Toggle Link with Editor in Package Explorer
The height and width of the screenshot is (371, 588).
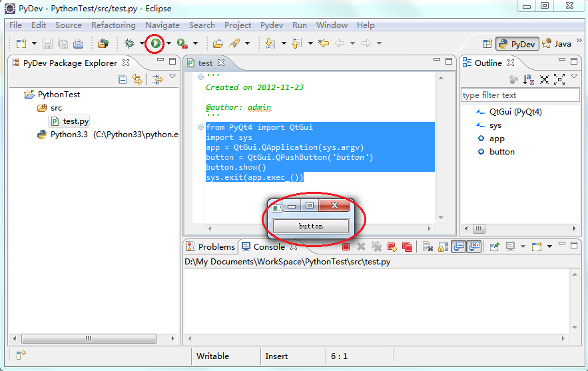click(x=137, y=79)
